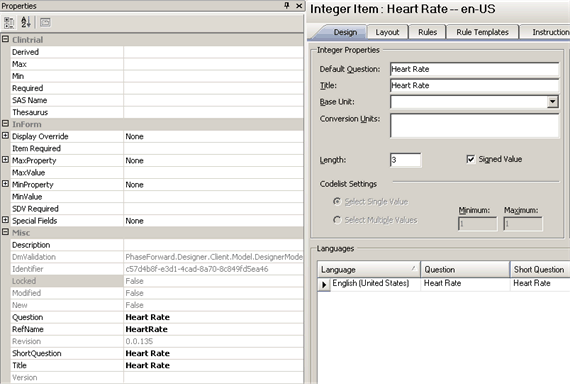Pin the Properties panel

click(287, 5)
